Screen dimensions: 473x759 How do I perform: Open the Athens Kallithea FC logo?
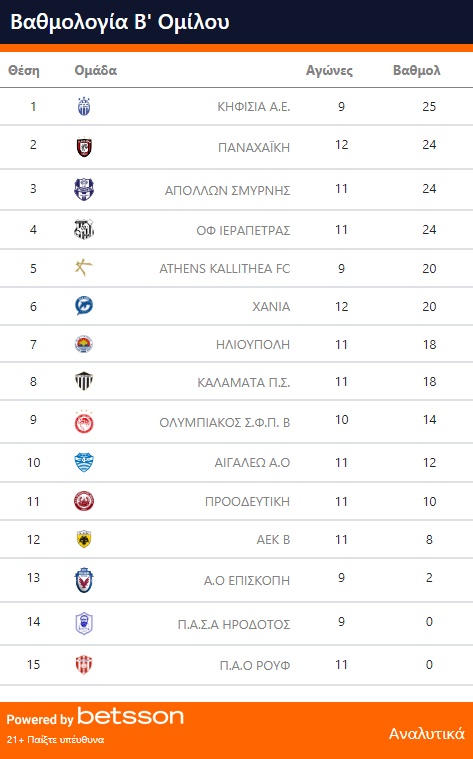84,268
